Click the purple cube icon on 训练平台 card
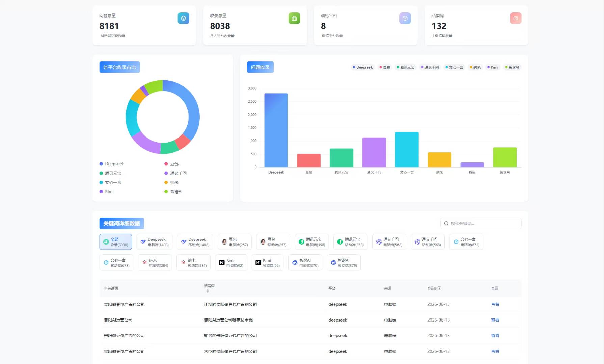 pos(405,18)
